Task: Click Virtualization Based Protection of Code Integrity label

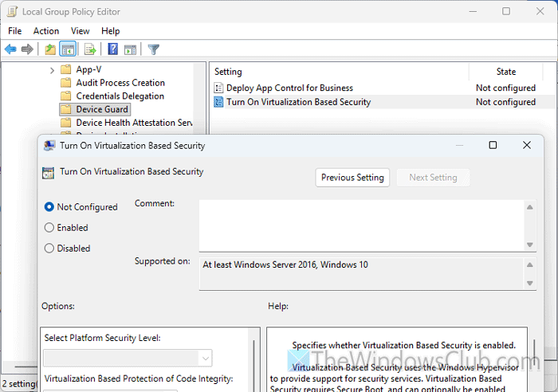Action: (x=139, y=378)
